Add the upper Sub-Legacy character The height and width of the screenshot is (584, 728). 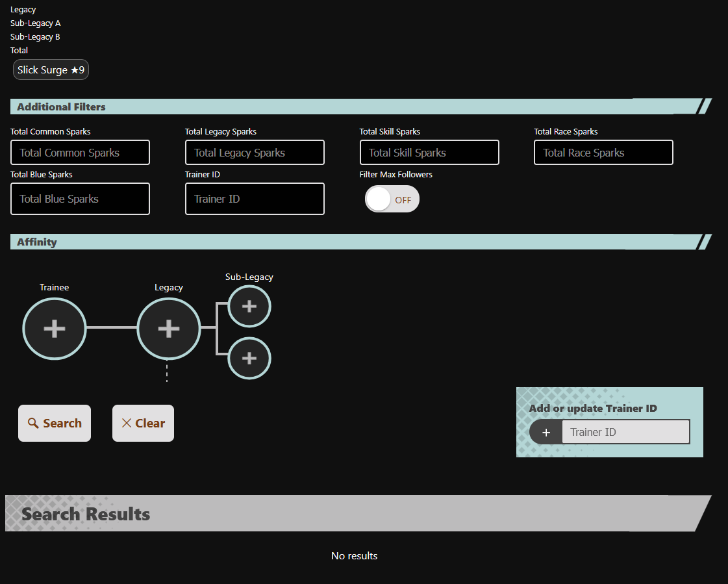(249, 306)
